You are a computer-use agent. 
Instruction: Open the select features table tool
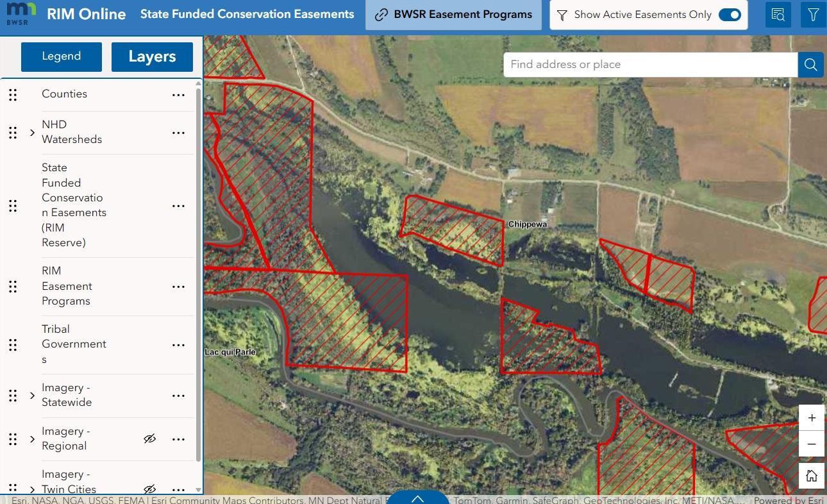tap(778, 15)
